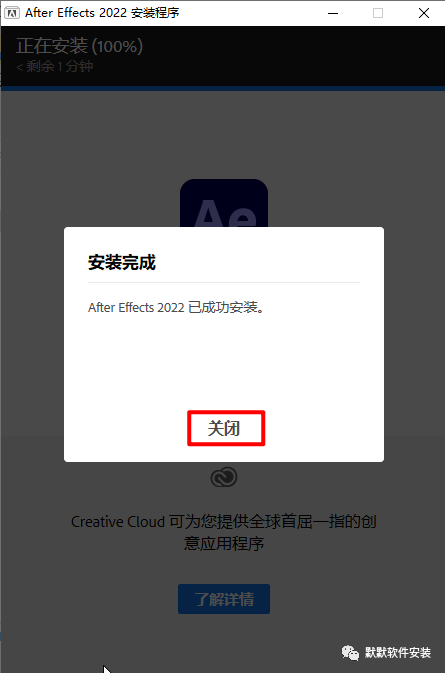Screen dimensions: 445x673
Task: Click the 剩余 1 分钟 remaining time text
Action: pos(54,67)
